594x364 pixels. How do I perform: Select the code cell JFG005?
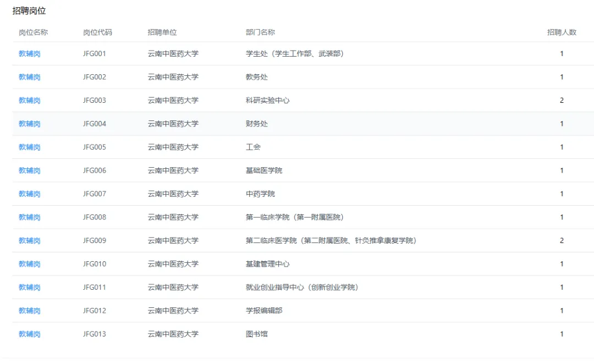tap(95, 147)
